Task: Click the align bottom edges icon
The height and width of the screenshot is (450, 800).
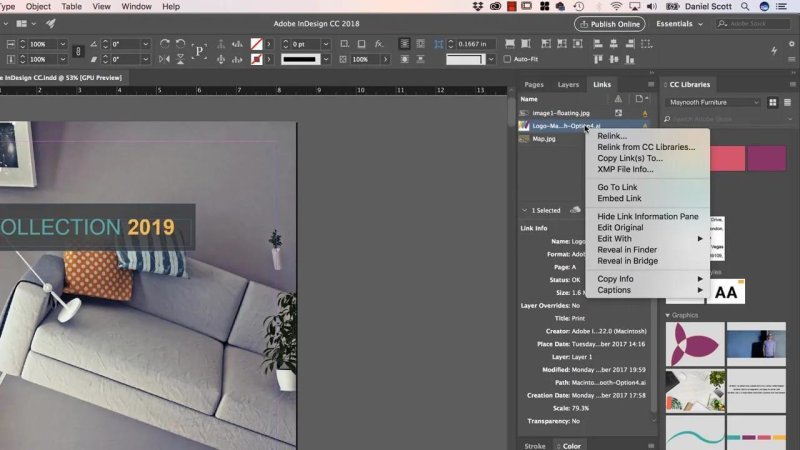Action: 630,59
